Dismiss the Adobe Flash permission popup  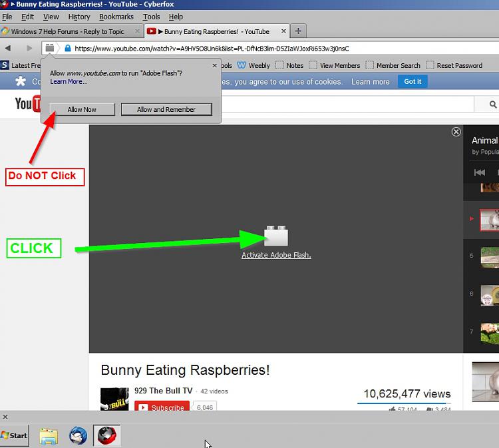[x=214, y=65]
